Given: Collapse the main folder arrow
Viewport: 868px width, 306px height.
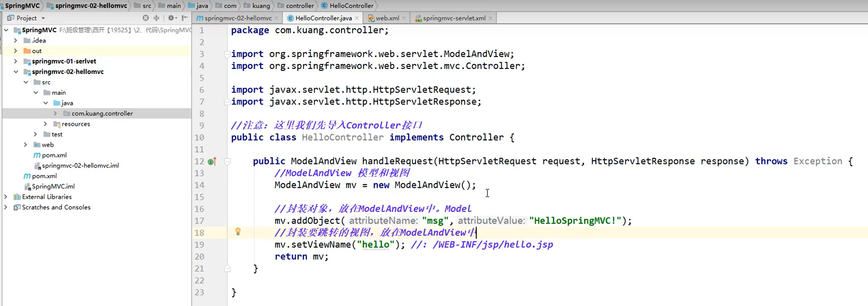Looking at the screenshot, I should tap(36, 92).
